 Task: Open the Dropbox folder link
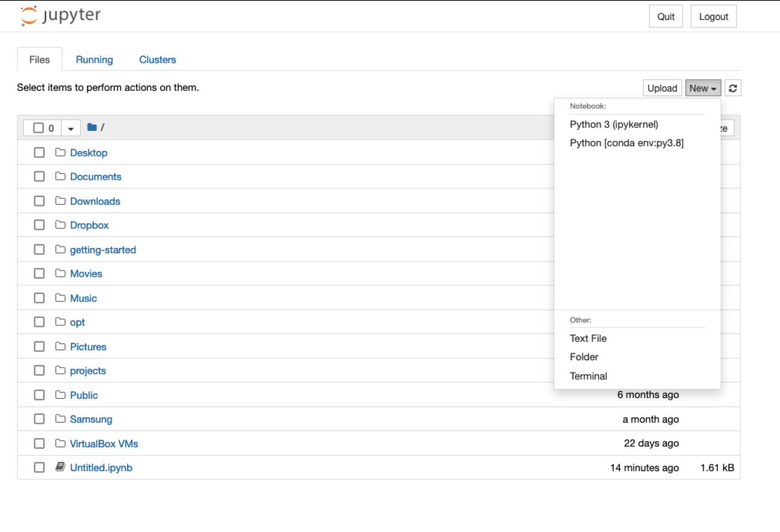point(89,225)
